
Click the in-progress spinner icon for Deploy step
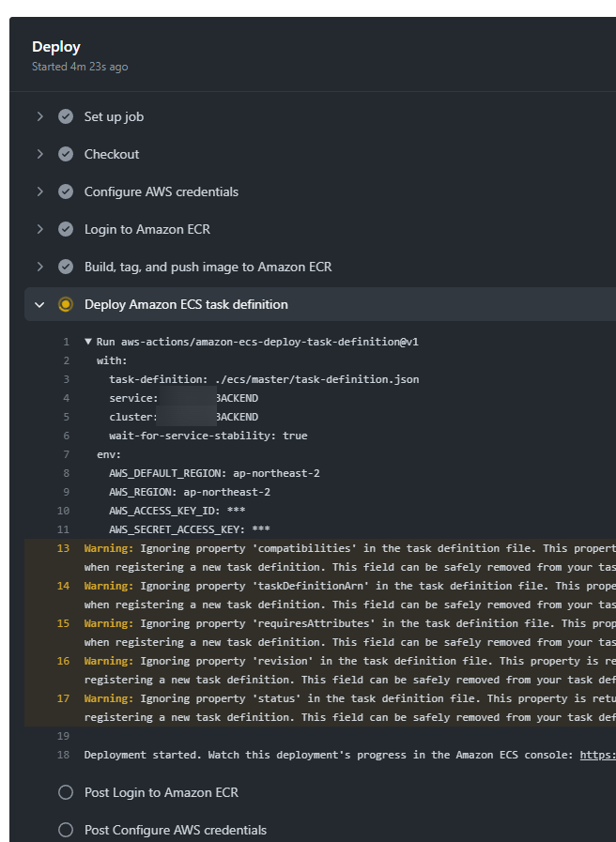click(x=66, y=304)
